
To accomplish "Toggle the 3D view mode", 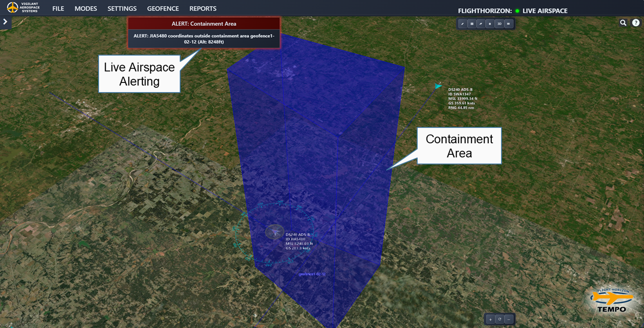I will [499, 24].
